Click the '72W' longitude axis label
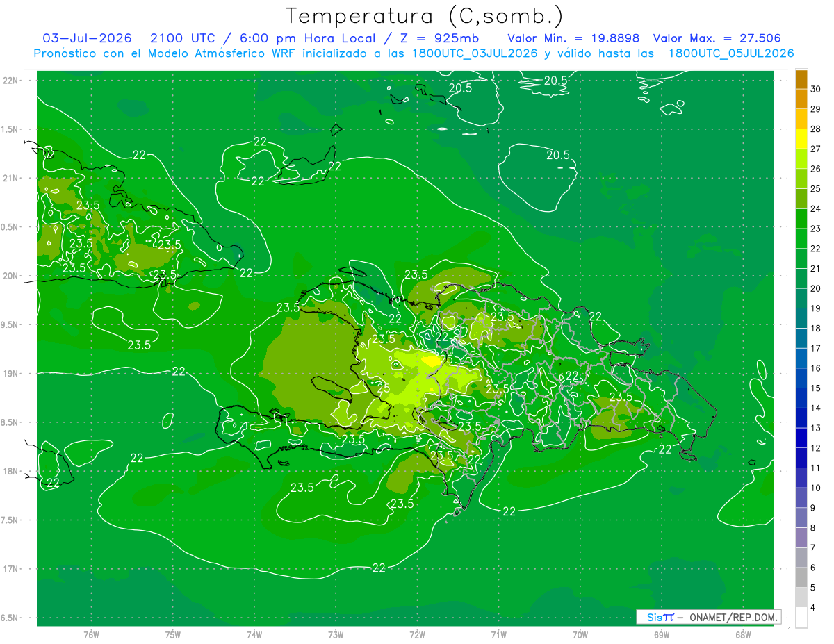The width and height of the screenshot is (834, 644). (x=417, y=635)
